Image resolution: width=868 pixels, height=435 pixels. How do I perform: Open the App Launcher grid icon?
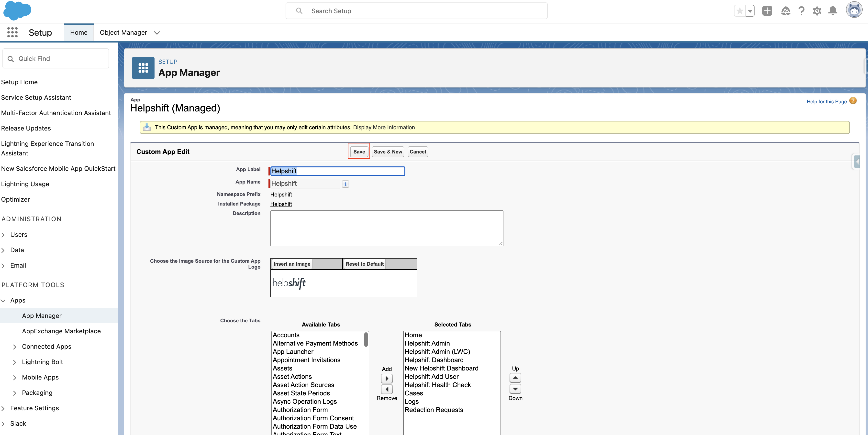pos(12,32)
